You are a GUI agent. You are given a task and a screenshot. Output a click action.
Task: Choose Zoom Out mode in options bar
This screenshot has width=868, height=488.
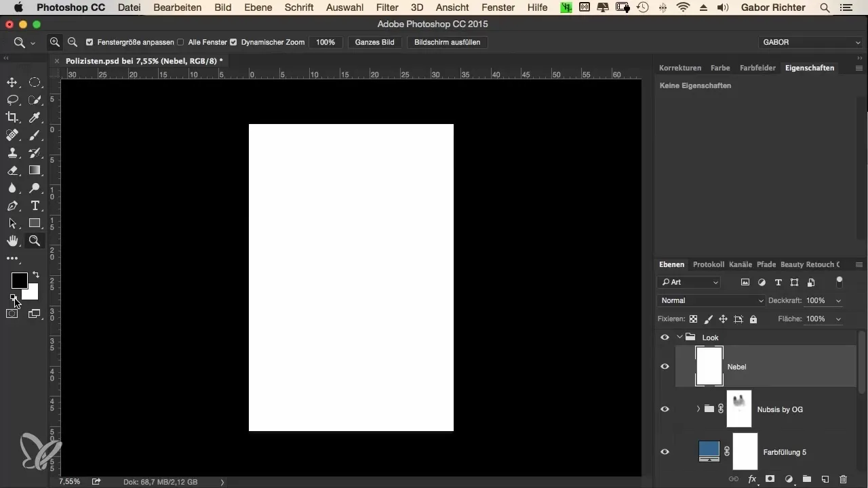[x=73, y=42]
